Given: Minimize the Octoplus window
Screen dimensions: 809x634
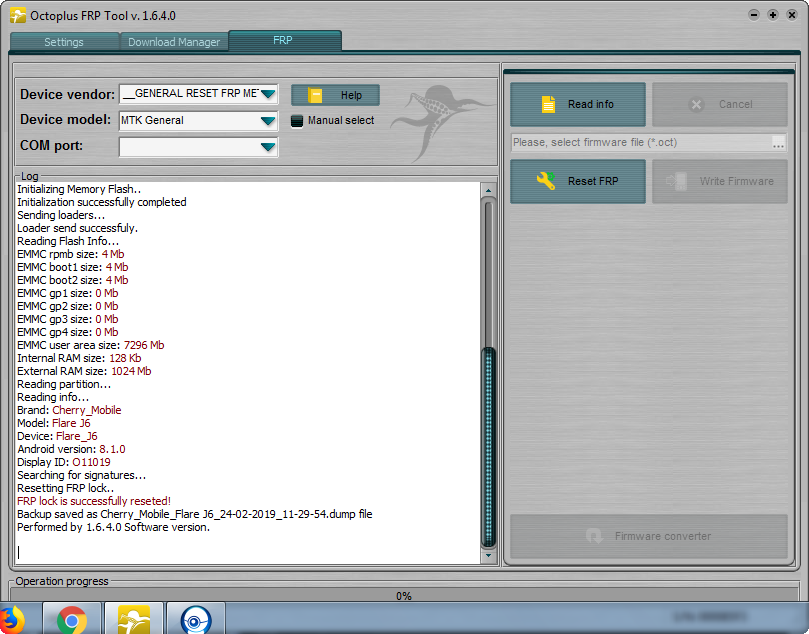Looking at the screenshot, I should coord(754,15).
